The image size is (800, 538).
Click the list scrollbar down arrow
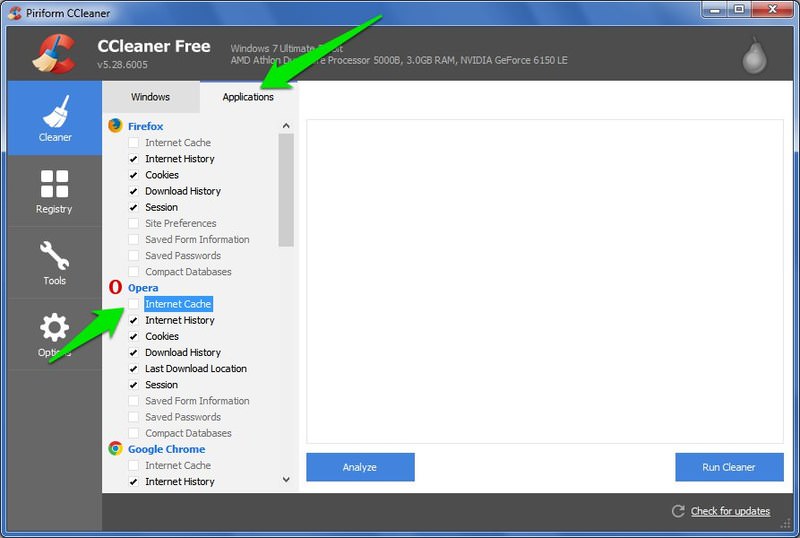click(286, 479)
